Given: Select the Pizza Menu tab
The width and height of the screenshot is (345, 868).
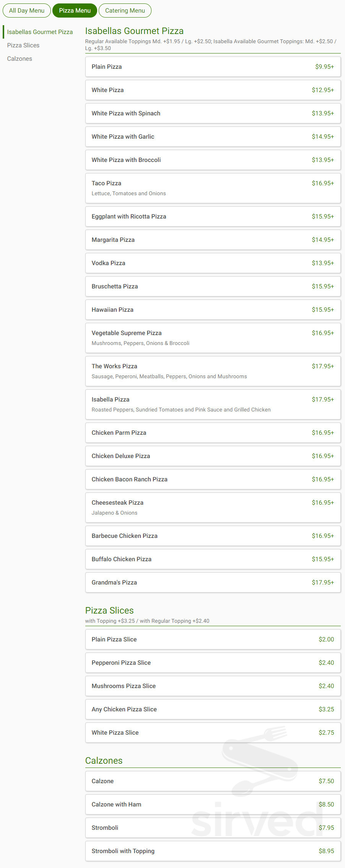Looking at the screenshot, I should click(x=75, y=10).
